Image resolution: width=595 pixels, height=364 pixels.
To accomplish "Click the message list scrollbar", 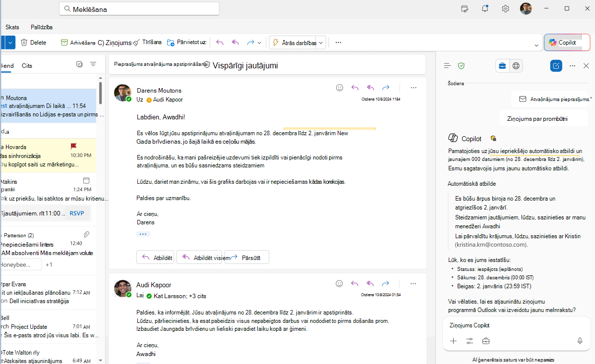I will [101, 93].
